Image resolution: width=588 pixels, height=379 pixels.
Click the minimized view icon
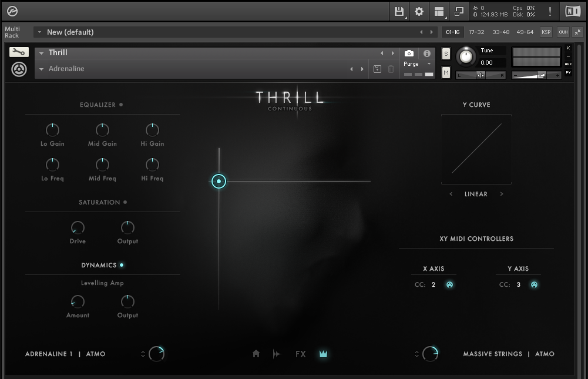(459, 12)
